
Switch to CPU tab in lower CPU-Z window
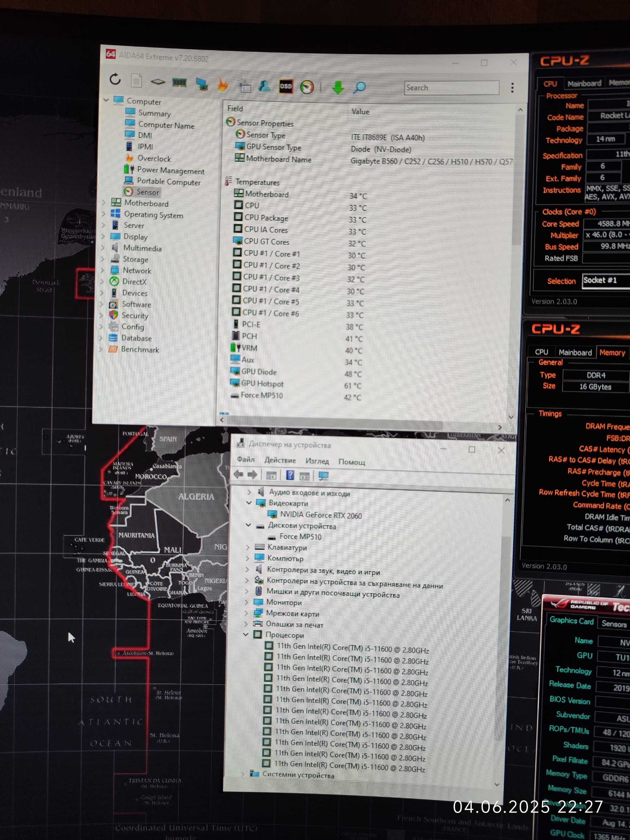[x=541, y=352]
